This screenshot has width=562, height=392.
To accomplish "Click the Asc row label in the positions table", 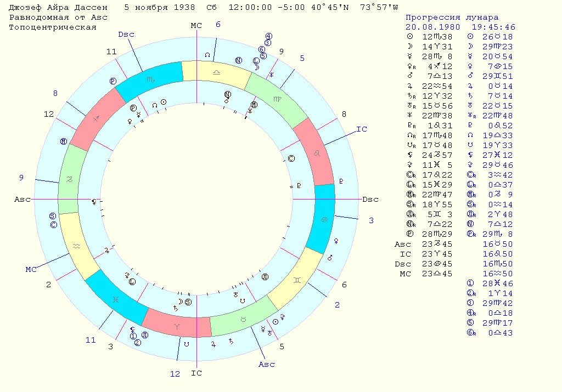I will pyautogui.click(x=402, y=245).
